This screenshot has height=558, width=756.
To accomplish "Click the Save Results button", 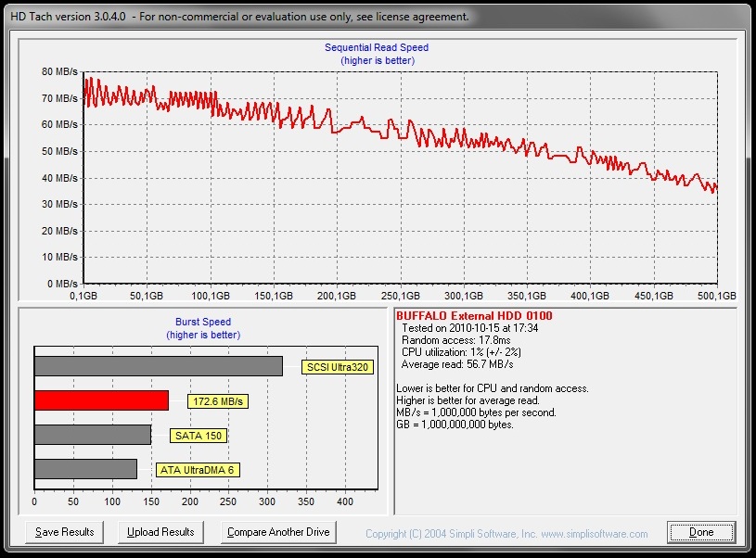I will pyautogui.click(x=65, y=532).
